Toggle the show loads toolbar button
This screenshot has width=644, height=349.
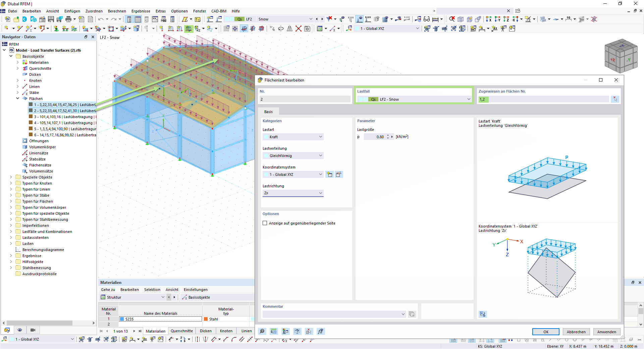(x=359, y=19)
